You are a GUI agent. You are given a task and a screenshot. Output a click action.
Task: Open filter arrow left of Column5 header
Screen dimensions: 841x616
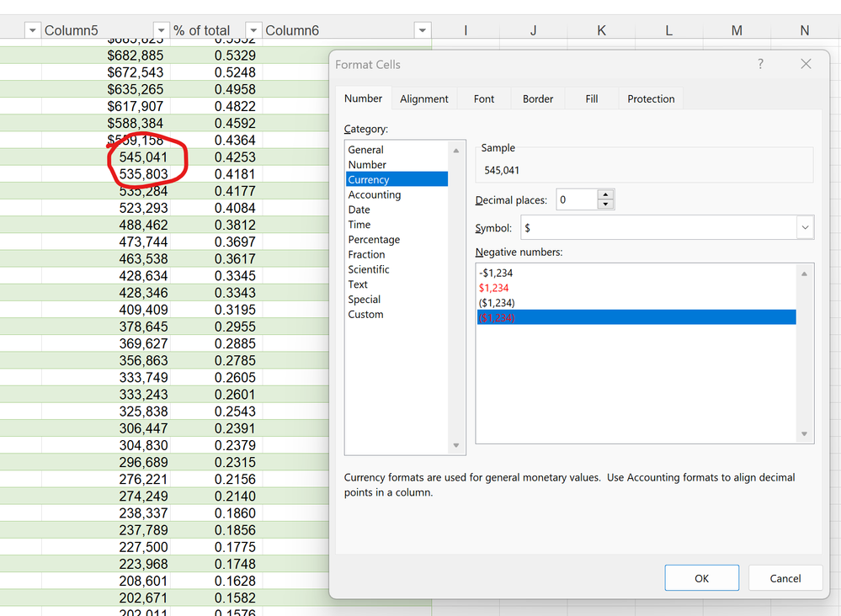pyautogui.click(x=32, y=30)
